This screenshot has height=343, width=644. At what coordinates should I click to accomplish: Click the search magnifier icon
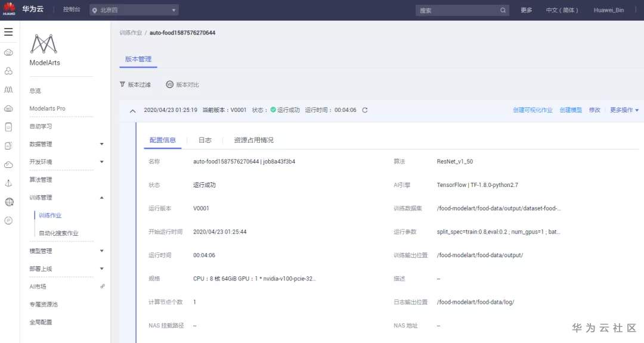point(503,10)
